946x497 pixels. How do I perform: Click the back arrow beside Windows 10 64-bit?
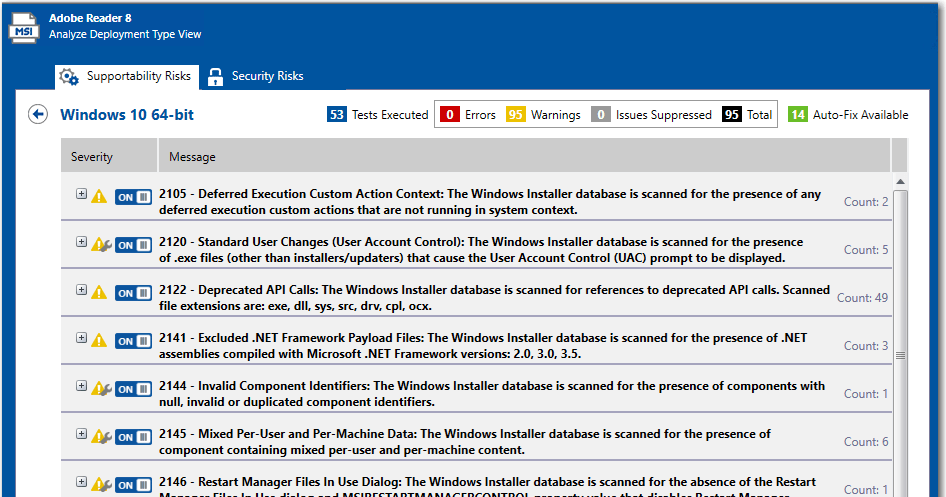pyautogui.click(x=38, y=114)
